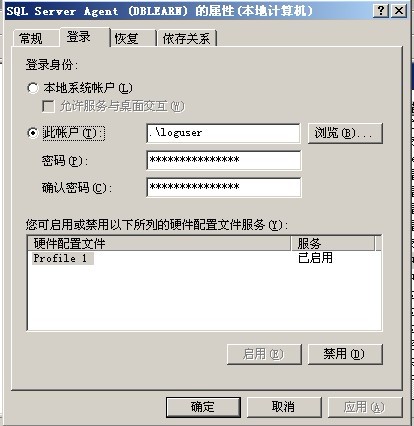Focus the 密码 password field
The image size is (414, 426).
pos(223,160)
